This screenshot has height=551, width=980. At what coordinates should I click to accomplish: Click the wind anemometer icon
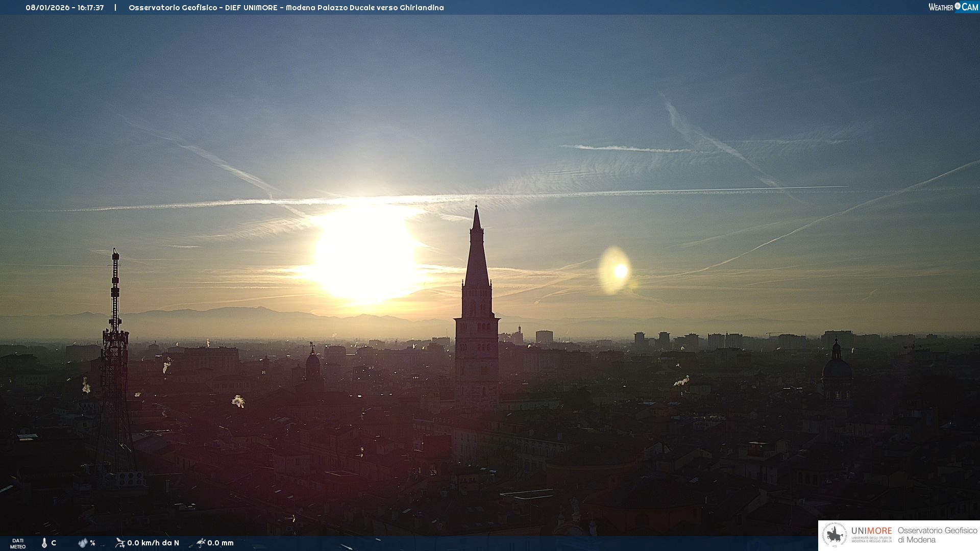point(120,543)
